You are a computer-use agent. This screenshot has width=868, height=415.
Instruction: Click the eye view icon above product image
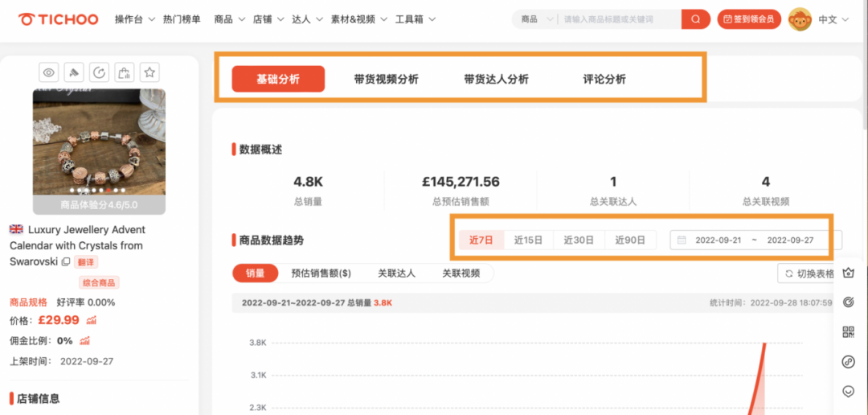[x=49, y=72]
